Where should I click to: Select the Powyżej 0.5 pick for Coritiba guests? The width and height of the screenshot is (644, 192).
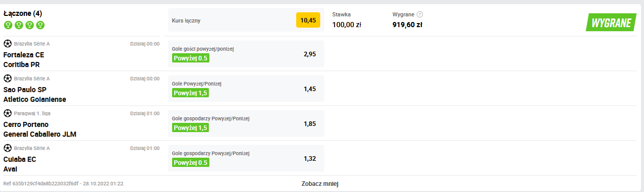[190, 58]
